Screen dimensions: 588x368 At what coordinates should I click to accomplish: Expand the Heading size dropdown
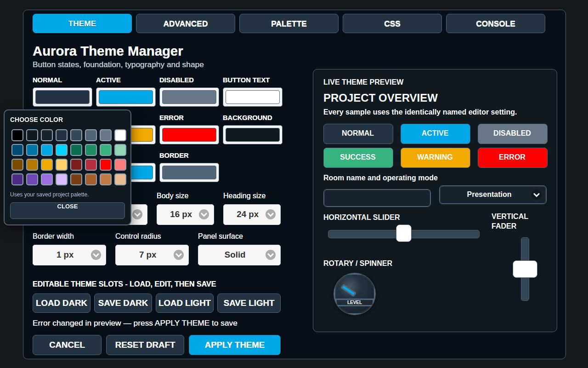click(x=252, y=214)
